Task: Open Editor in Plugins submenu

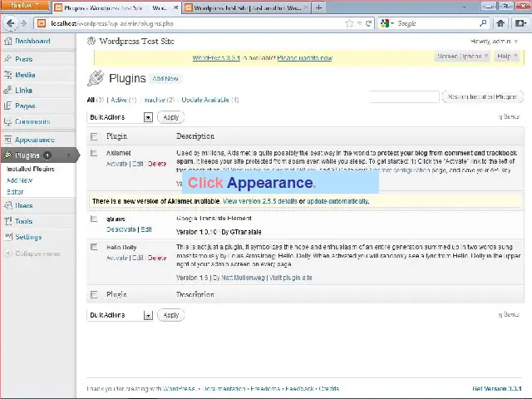Action: pyautogui.click(x=15, y=192)
